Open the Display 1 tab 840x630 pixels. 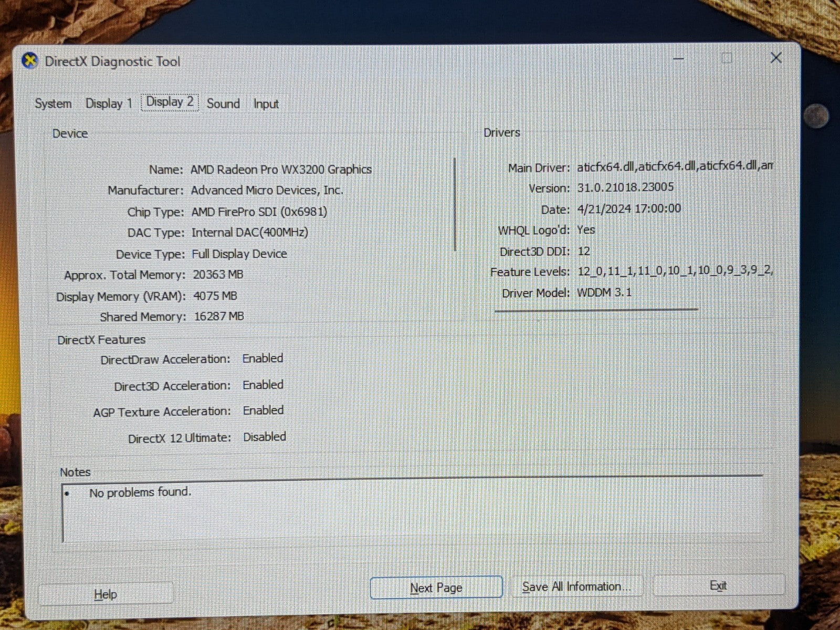pos(109,103)
